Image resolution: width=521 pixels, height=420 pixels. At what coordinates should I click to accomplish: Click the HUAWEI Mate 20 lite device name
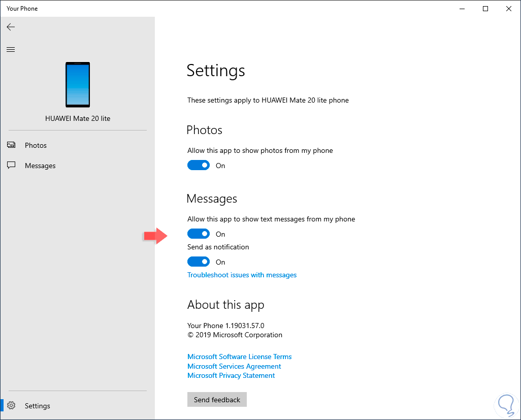[x=78, y=118]
